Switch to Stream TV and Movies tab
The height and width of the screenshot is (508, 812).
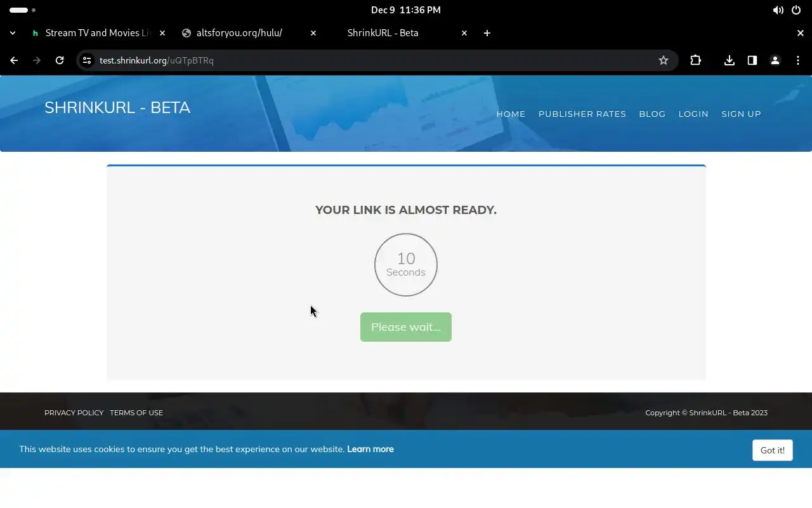[98, 33]
